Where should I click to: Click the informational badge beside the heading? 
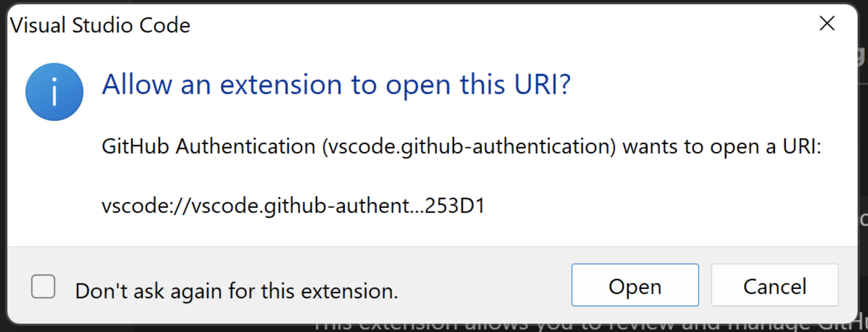pyautogui.click(x=54, y=92)
